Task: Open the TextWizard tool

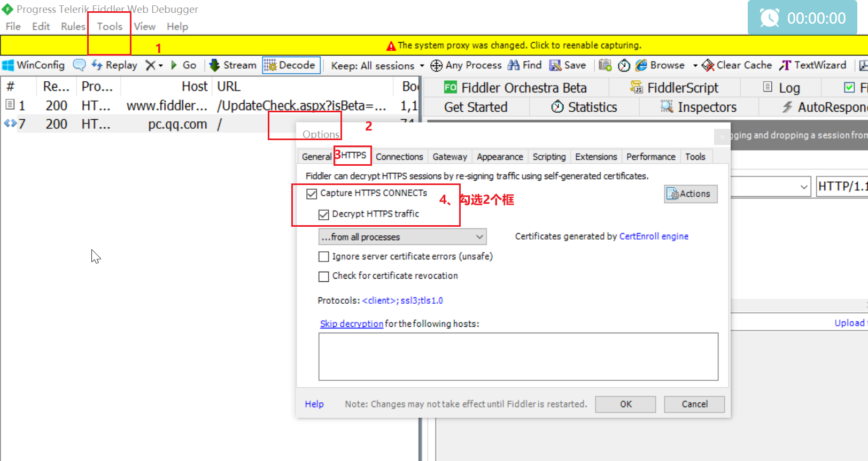Action: (x=812, y=65)
